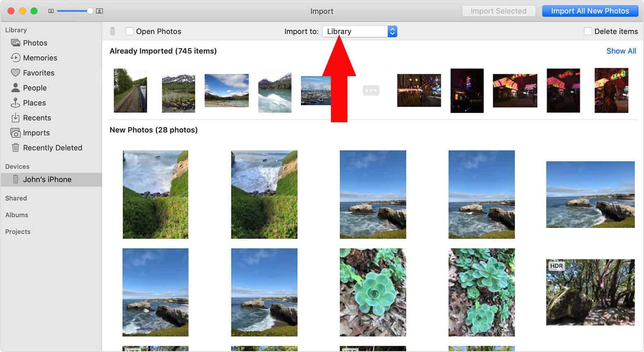The width and height of the screenshot is (644, 352).
Task: Click the large thumbnail icon beside the zoom slider
Action: click(99, 11)
